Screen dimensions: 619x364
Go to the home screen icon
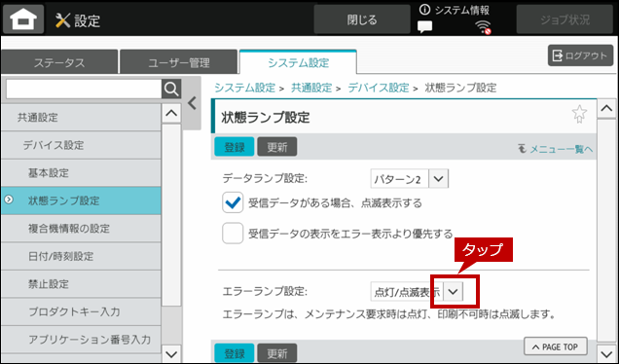pos(23,19)
